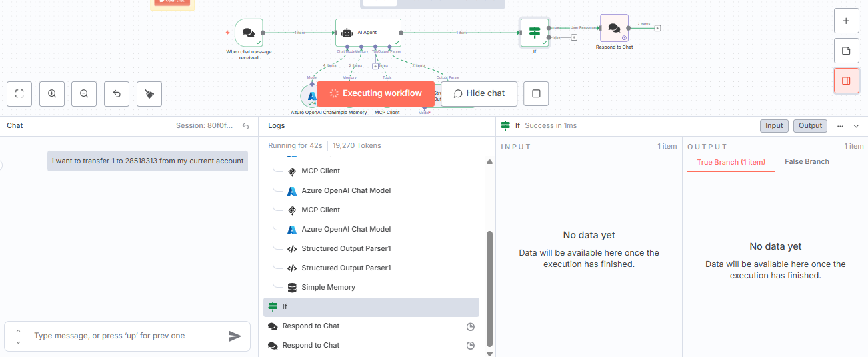Screen dimensions: 868x357
Task: Select the True Branch tab
Action: [x=731, y=162]
